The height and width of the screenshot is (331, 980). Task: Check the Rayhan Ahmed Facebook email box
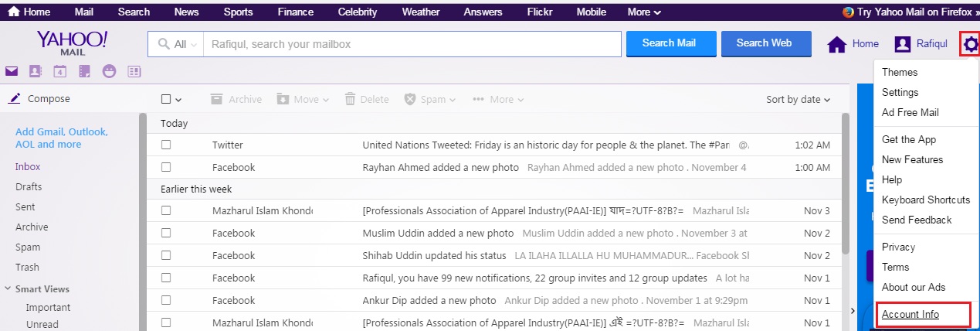click(x=166, y=167)
